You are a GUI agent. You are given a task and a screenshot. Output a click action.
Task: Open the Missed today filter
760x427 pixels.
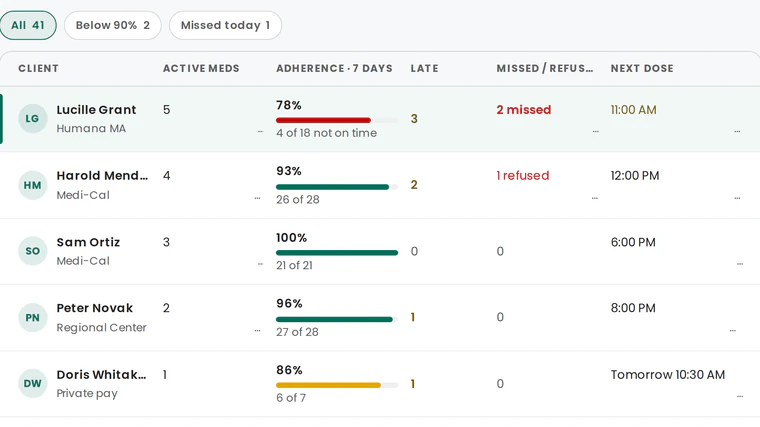pyautogui.click(x=225, y=25)
